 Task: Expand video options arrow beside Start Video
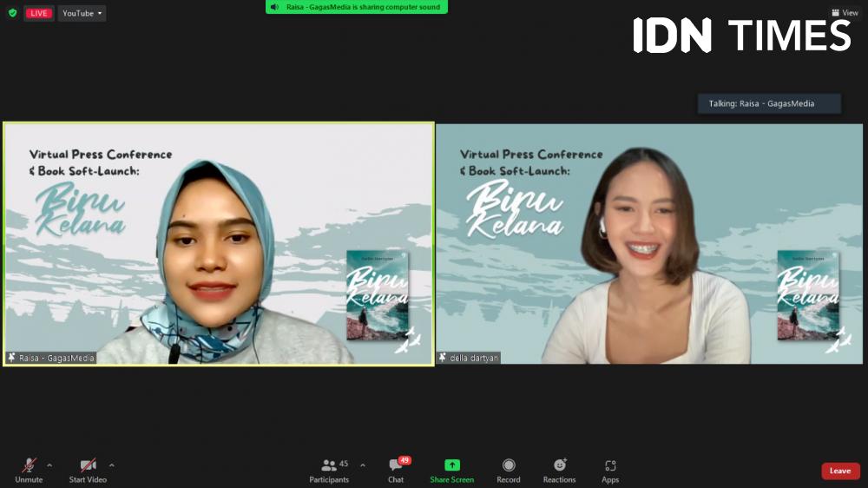112,465
